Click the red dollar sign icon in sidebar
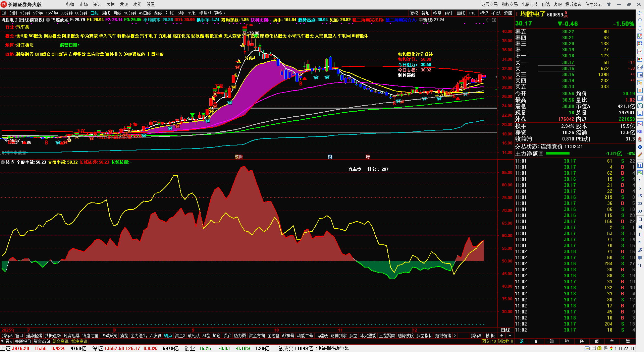 point(640,139)
